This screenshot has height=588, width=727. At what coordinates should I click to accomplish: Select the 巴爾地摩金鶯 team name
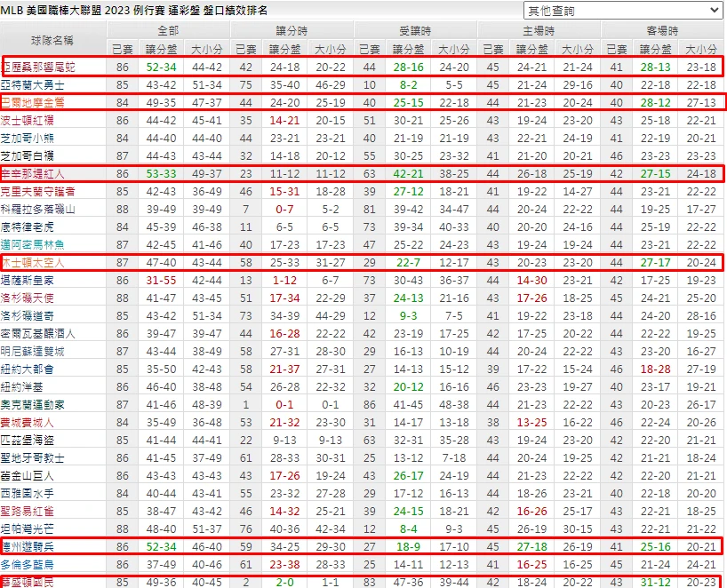tap(33, 103)
